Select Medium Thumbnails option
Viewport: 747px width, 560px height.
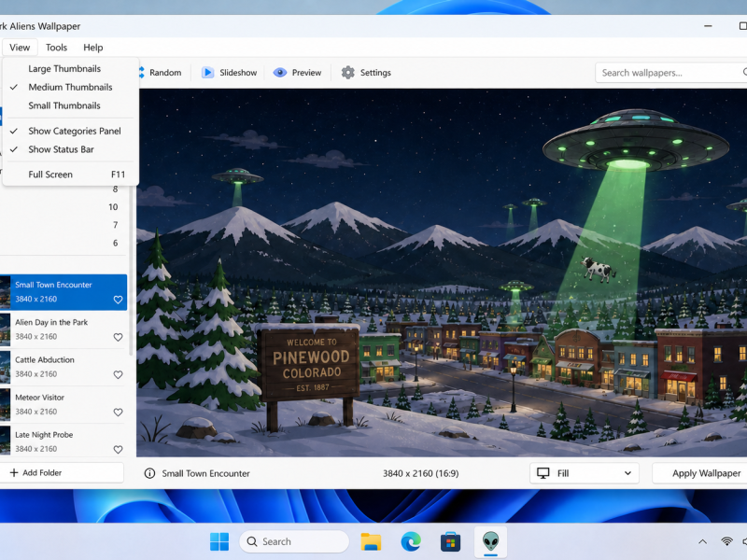point(71,87)
